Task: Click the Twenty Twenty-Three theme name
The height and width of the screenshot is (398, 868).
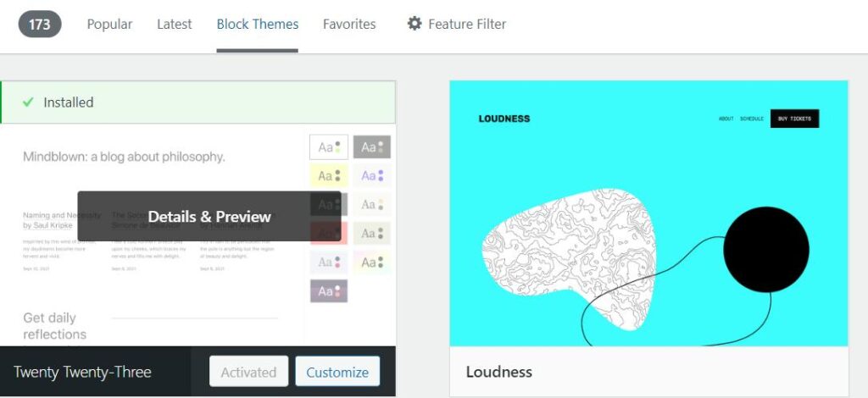Action: click(83, 372)
